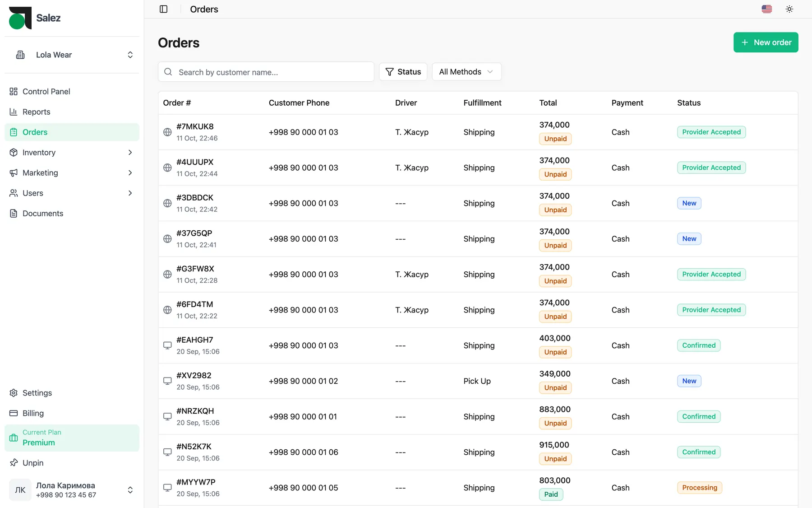Click the Unpin pin icon

click(14, 463)
